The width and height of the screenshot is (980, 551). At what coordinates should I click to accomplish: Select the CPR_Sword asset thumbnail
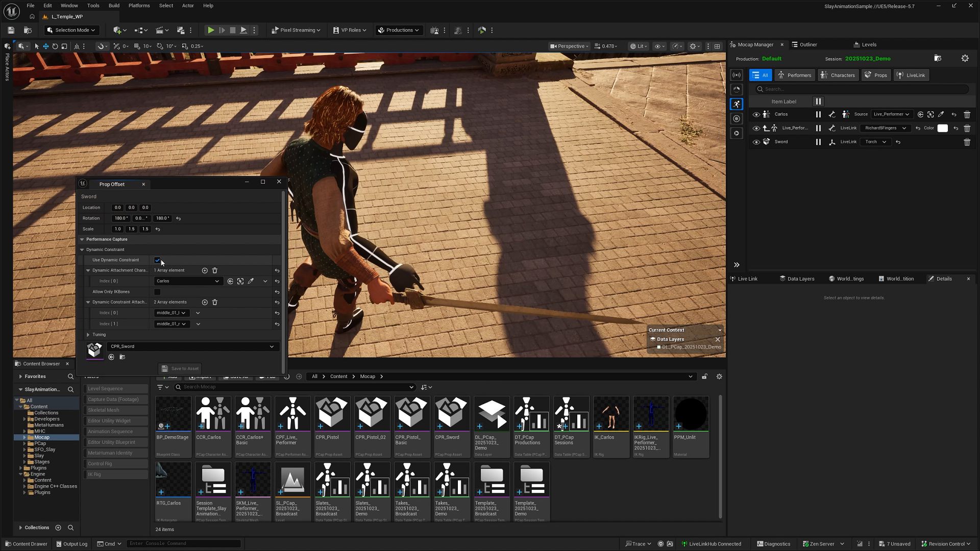(x=451, y=413)
